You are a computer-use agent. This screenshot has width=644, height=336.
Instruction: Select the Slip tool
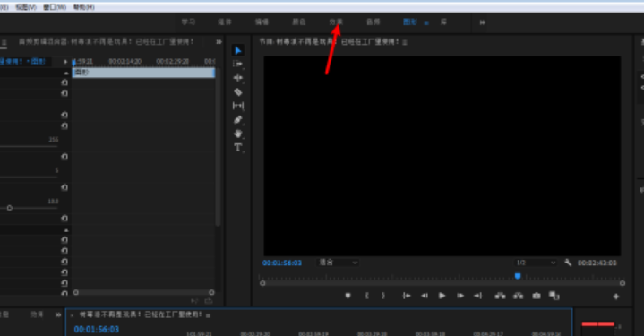coord(237,106)
